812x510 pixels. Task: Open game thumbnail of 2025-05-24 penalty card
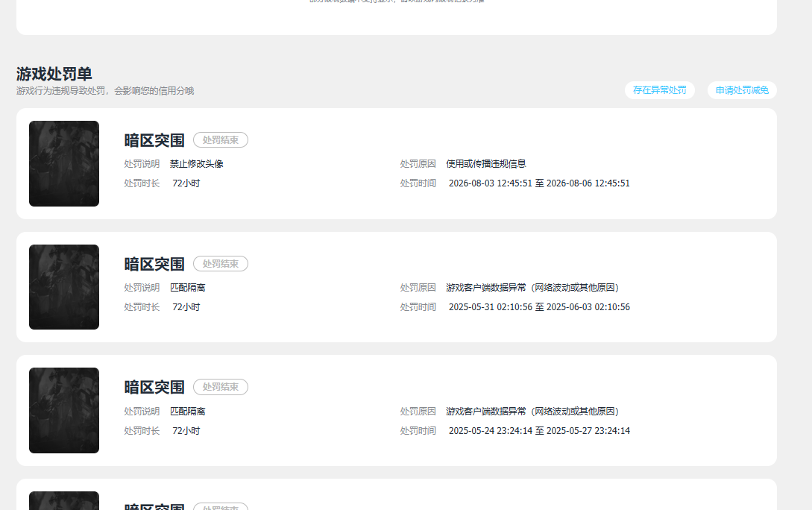(63, 411)
